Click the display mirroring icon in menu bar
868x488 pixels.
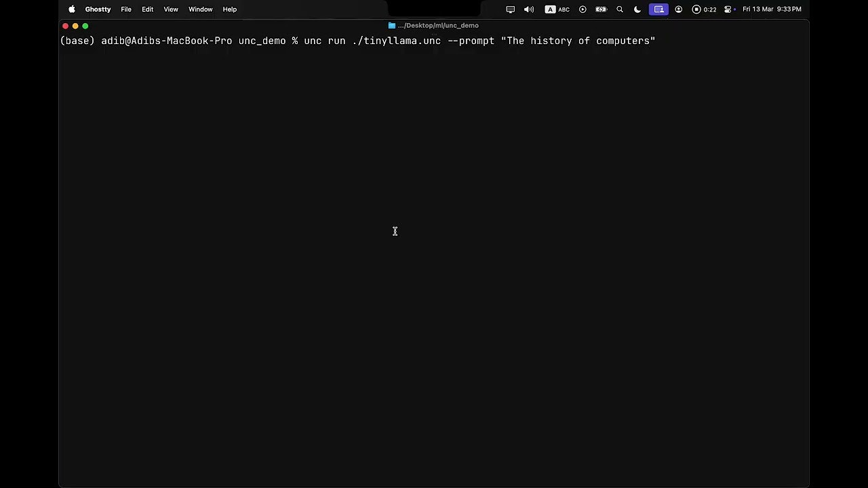[511, 9]
